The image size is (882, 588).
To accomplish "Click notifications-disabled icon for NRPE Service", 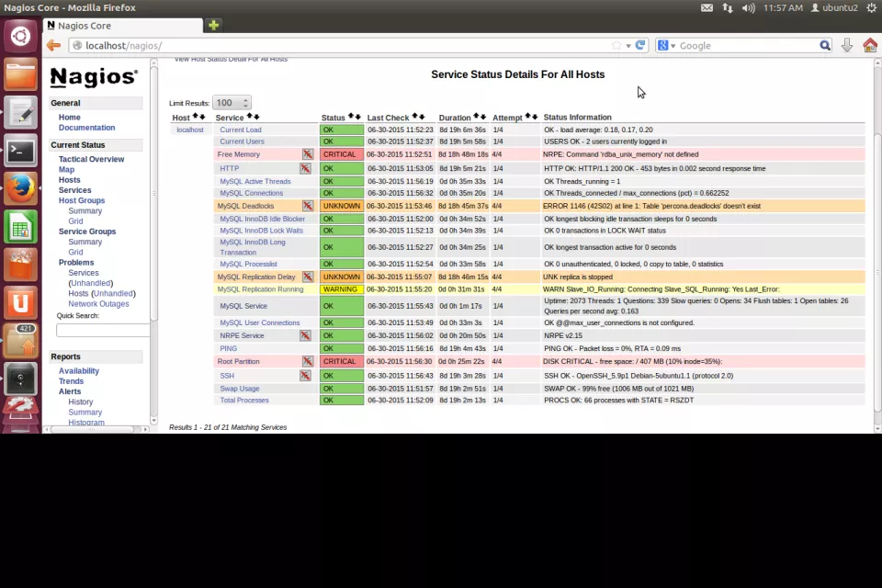I will [x=305, y=335].
